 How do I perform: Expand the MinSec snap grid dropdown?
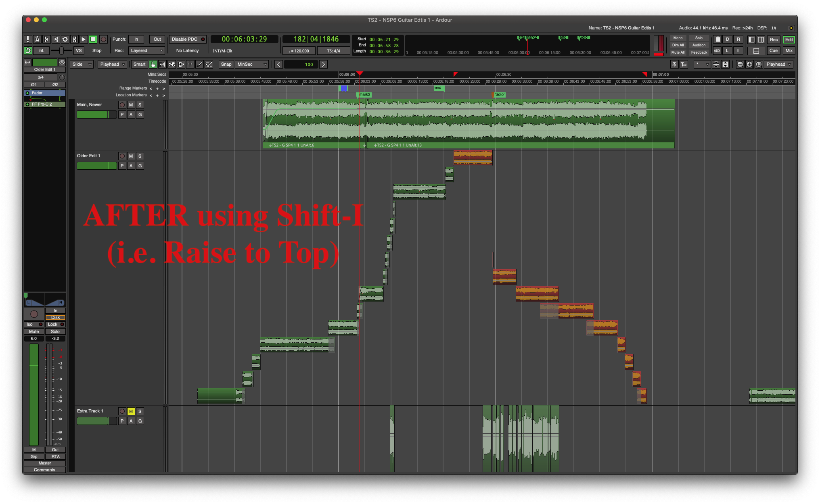pos(252,65)
